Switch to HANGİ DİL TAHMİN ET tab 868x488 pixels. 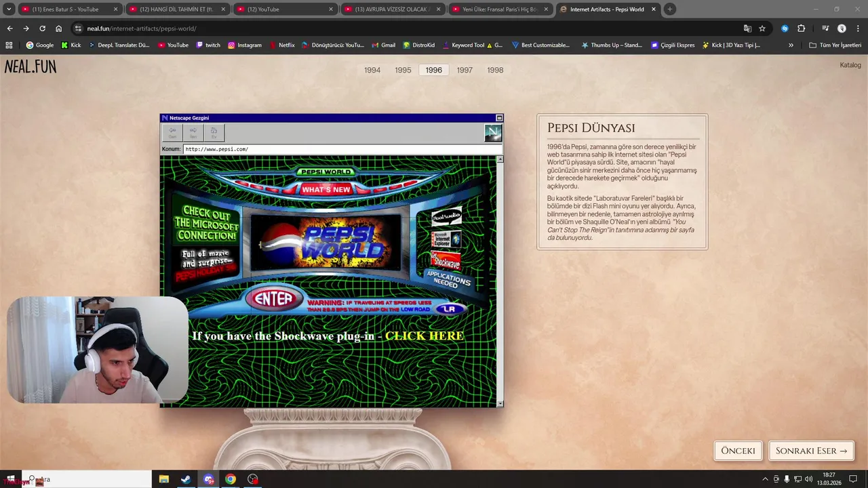tap(176, 9)
